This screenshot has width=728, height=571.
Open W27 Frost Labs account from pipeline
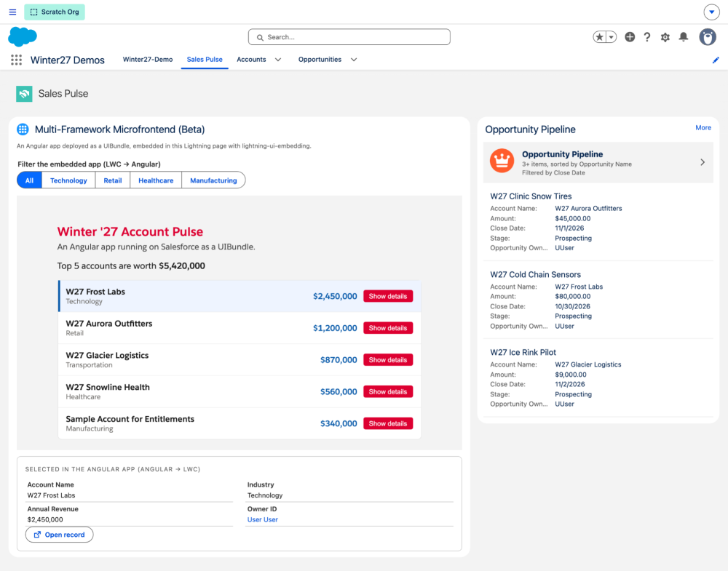(x=579, y=287)
